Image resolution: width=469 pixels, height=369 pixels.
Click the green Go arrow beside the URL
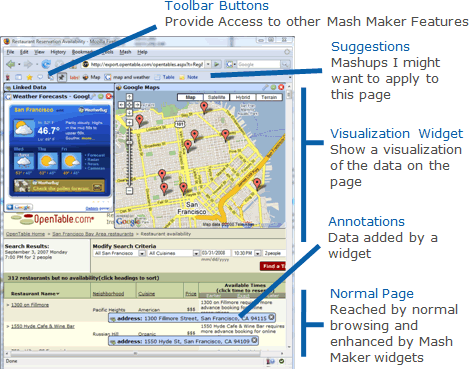point(217,64)
